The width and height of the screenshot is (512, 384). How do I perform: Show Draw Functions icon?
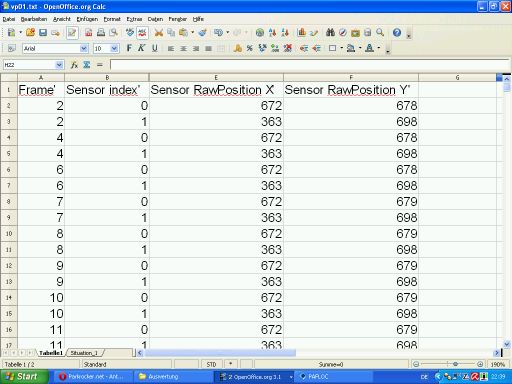[314, 32]
